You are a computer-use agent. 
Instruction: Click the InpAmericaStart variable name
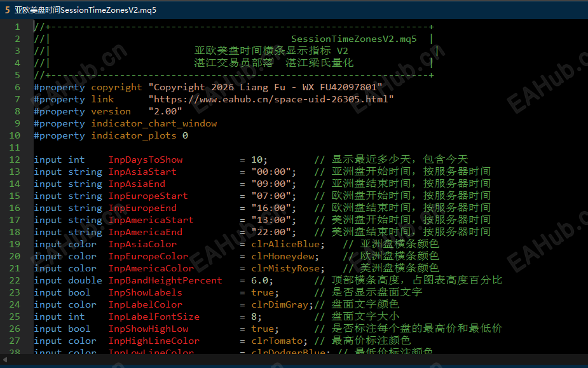pyautogui.click(x=151, y=220)
